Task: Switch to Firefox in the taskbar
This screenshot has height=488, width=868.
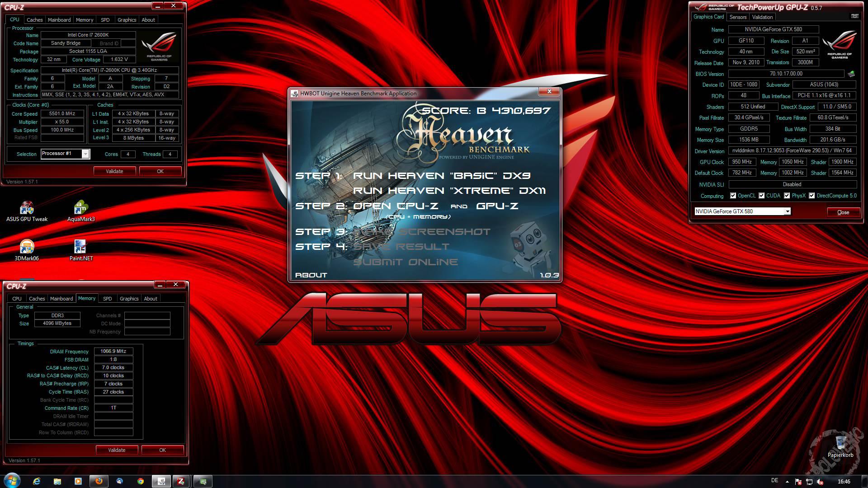Action: point(99,481)
